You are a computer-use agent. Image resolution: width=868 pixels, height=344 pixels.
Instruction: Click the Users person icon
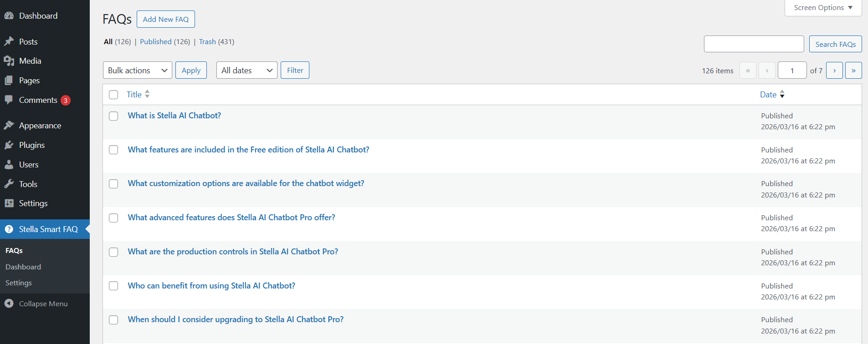click(9, 164)
